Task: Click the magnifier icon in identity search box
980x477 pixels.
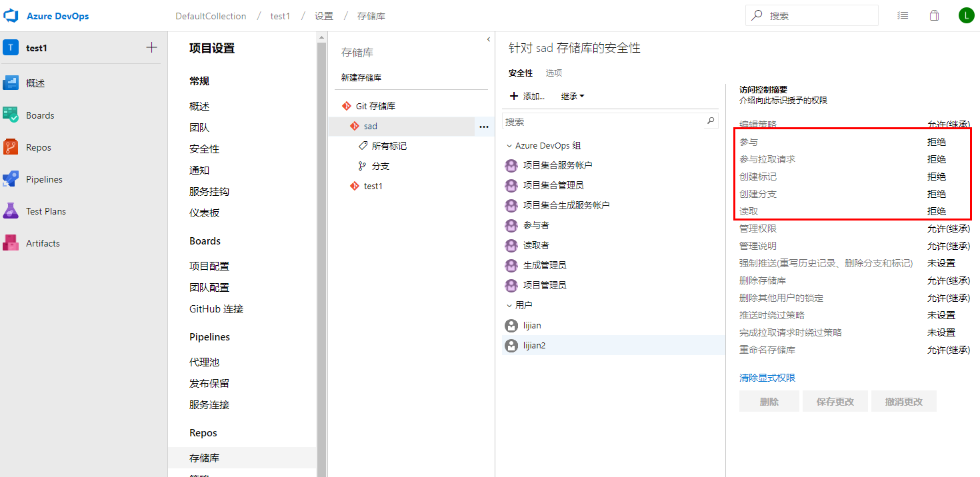Action: coord(711,121)
